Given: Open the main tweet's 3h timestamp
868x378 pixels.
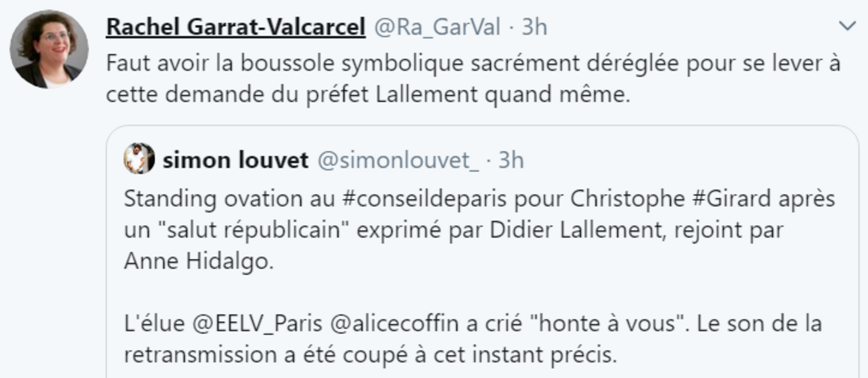Looking at the screenshot, I should (x=534, y=27).
